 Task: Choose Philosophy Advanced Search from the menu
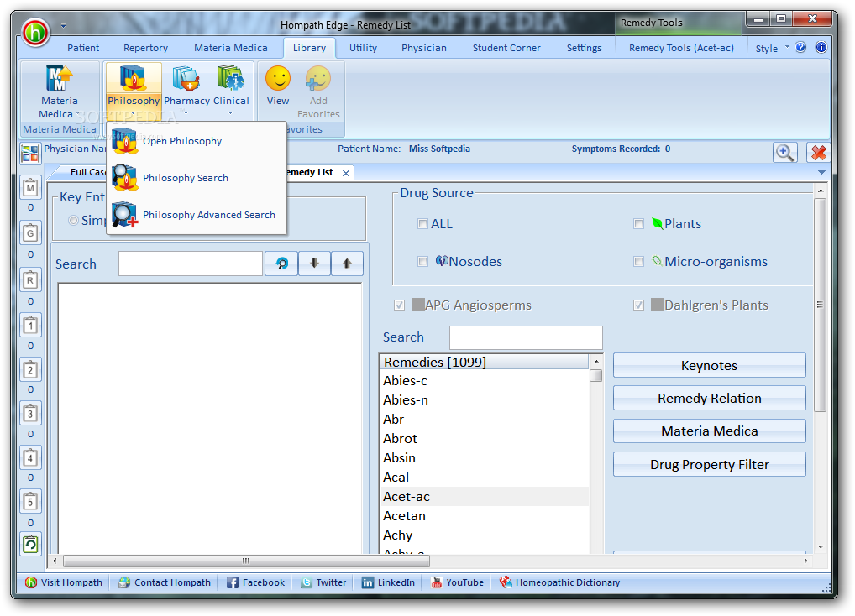pos(197,215)
